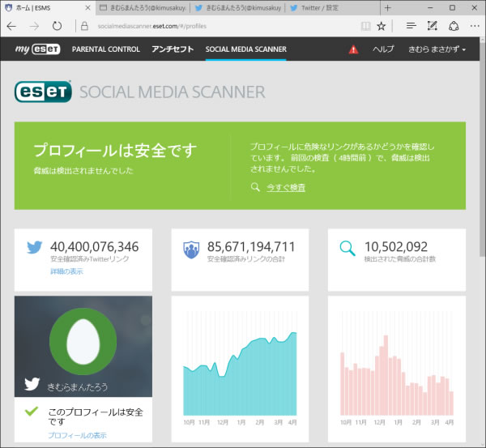Click the 85,671,194,711 counter value
The width and height of the screenshot is (486, 448).
[x=251, y=247]
